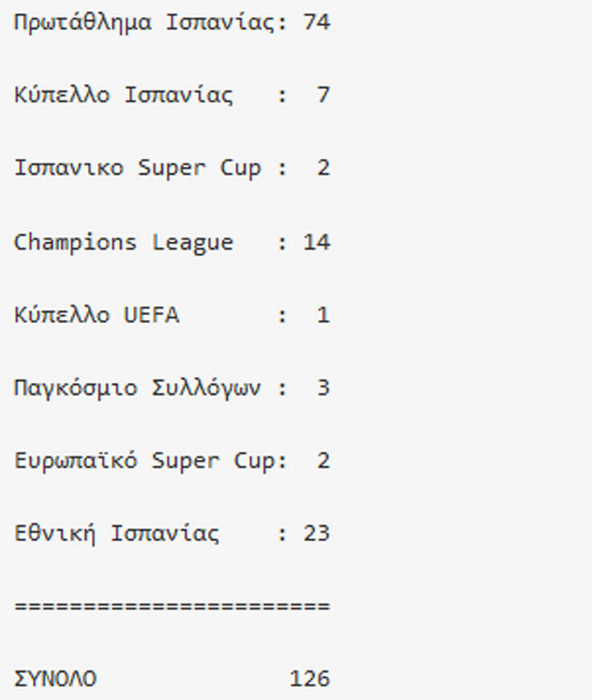Select the value 3 beside Παγκόσμιο Συλλόγων

point(324,388)
